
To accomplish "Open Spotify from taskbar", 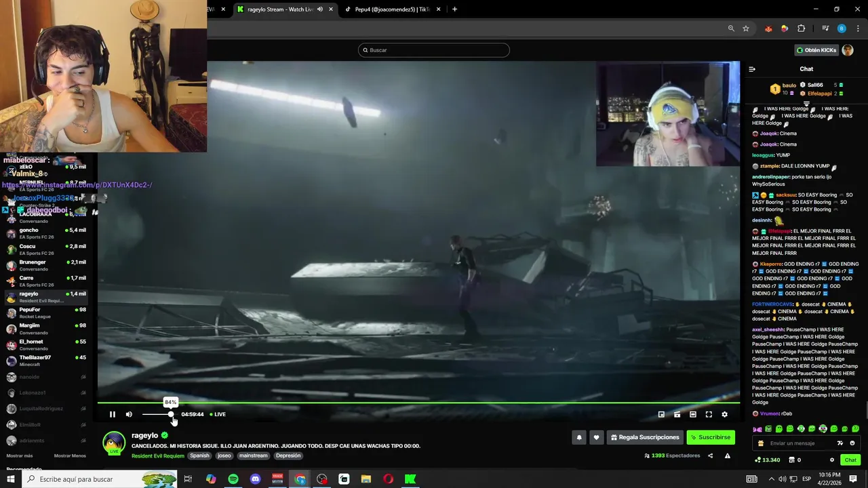I will coord(233,479).
